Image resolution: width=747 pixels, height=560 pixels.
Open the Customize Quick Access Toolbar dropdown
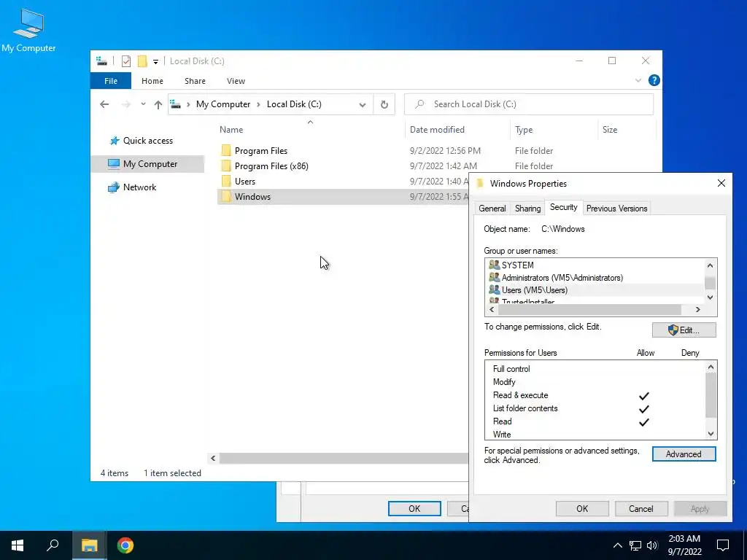click(155, 61)
